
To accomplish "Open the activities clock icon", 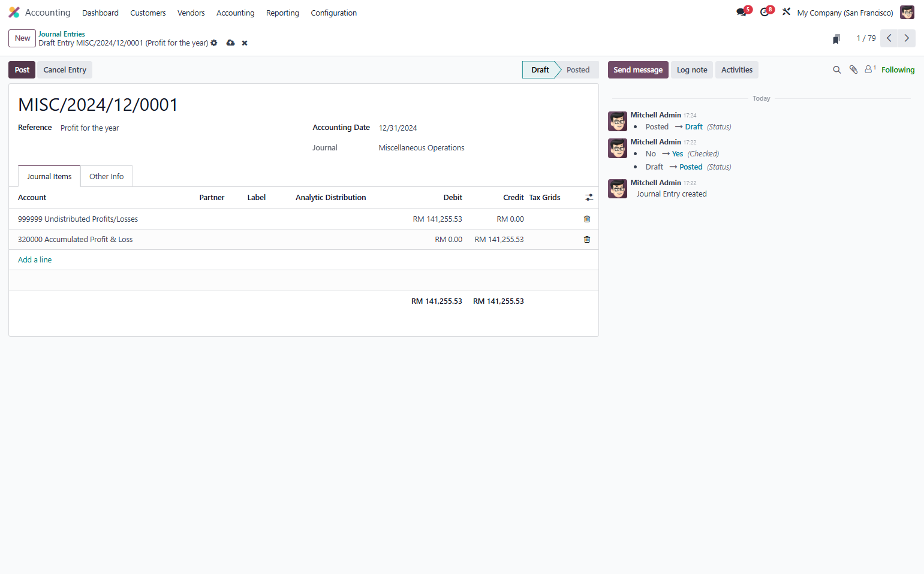I will 765,12.
